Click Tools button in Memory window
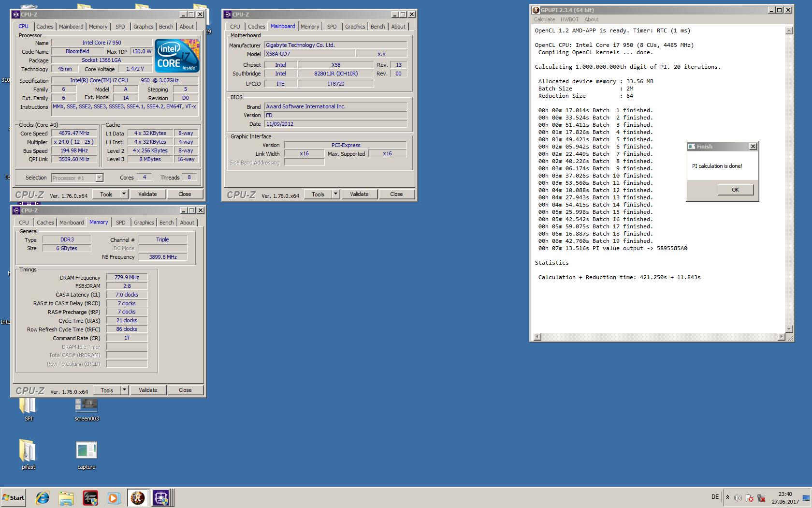 click(107, 390)
